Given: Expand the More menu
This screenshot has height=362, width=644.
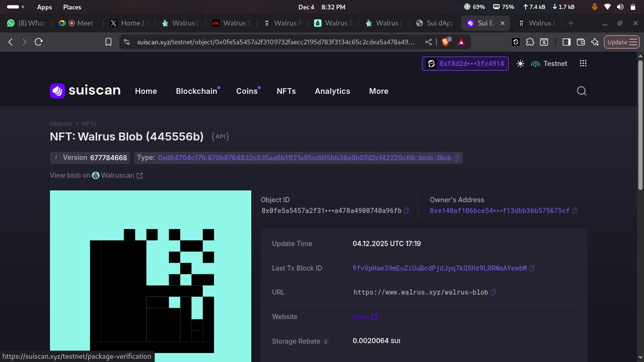Looking at the screenshot, I should coord(379,91).
